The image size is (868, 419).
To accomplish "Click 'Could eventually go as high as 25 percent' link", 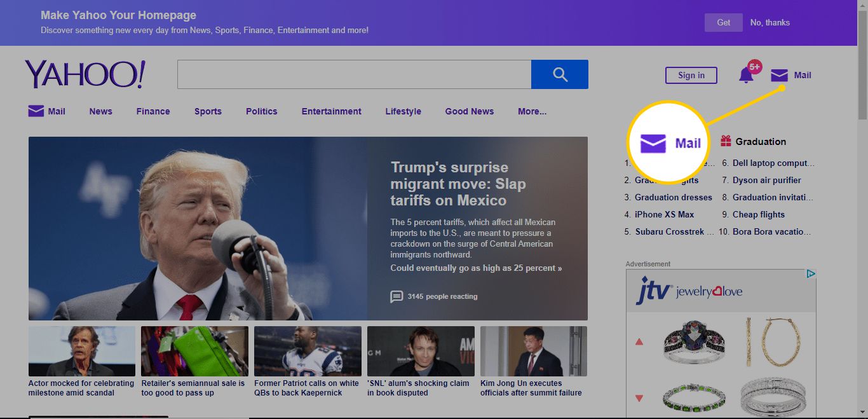I will click(476, 268).
